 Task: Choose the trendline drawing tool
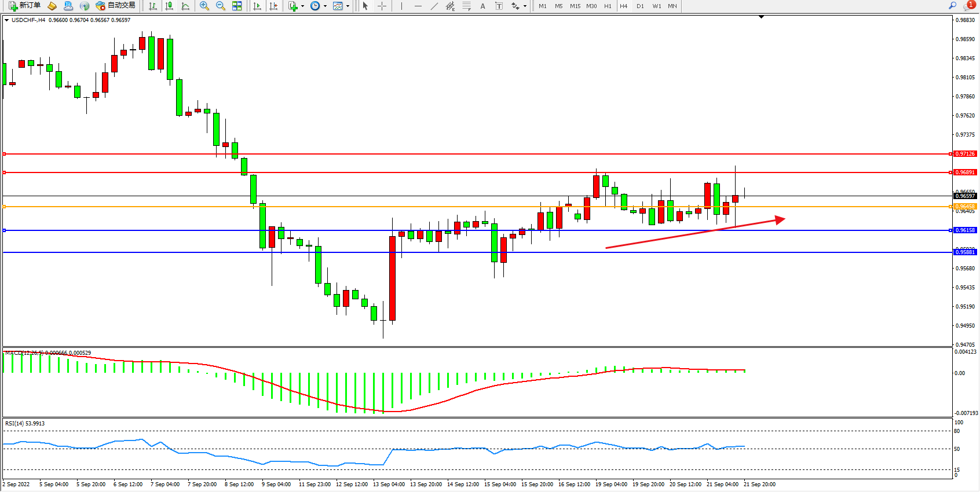434,6
